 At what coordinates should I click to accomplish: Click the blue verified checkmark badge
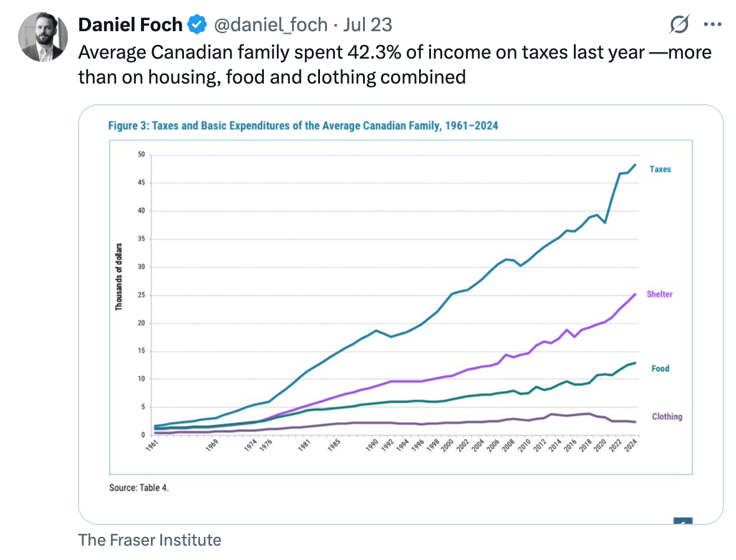point(198,25)
